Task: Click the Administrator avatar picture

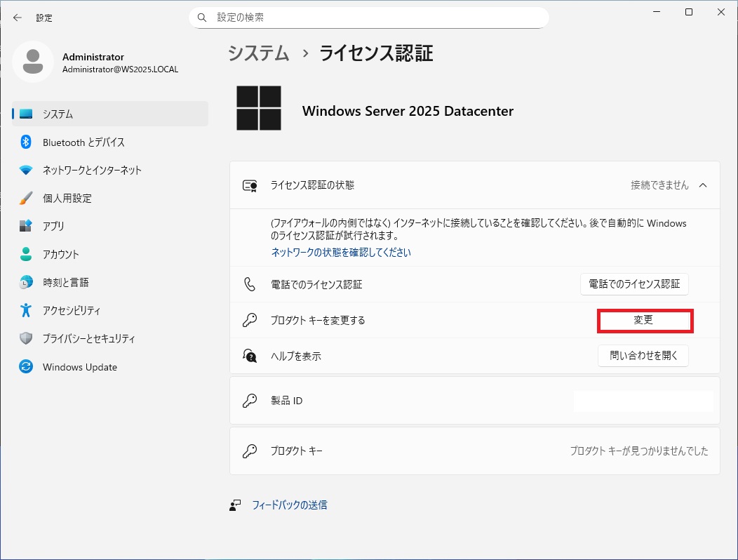Action: [x=33, y=62]
